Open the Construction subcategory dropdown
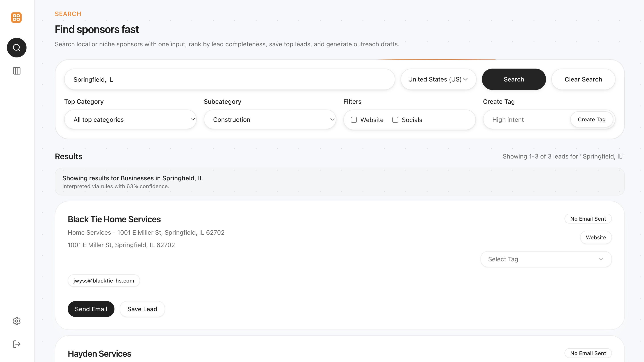 point(270,120)
